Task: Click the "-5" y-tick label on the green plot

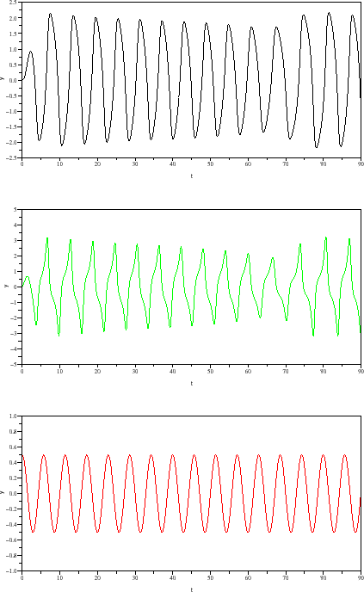Action: (14, 365)
